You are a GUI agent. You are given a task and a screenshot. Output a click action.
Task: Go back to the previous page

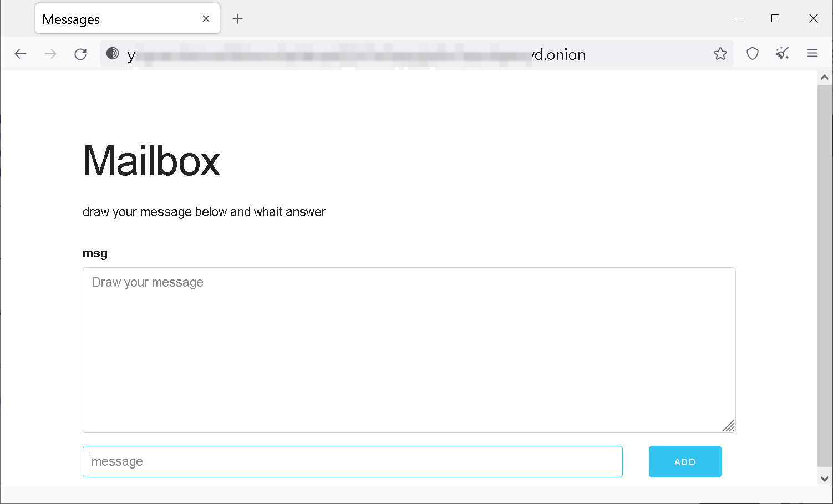click(x=21, y=54)
